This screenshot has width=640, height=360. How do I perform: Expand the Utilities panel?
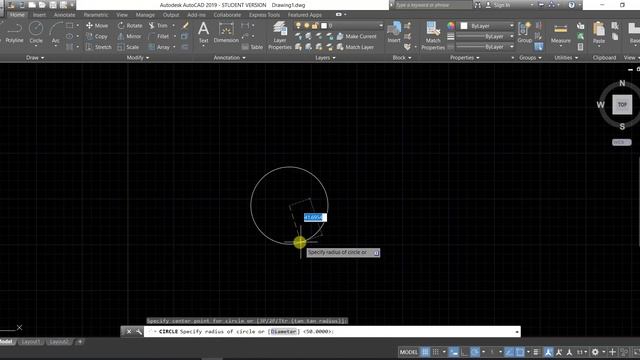tap(566, 58)
